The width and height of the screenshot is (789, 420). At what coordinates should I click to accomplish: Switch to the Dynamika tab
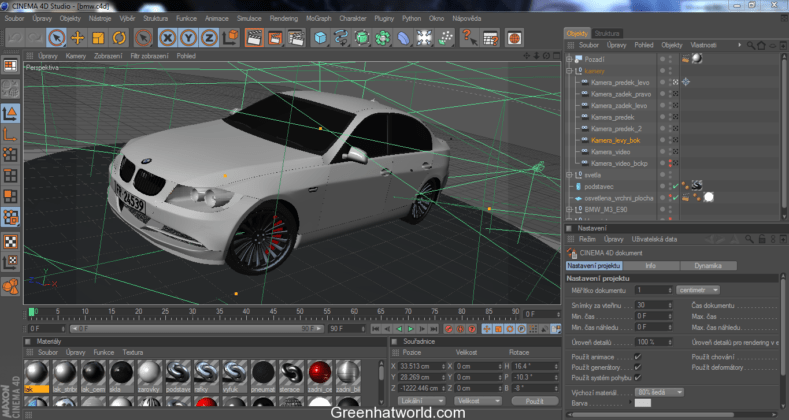708,266
